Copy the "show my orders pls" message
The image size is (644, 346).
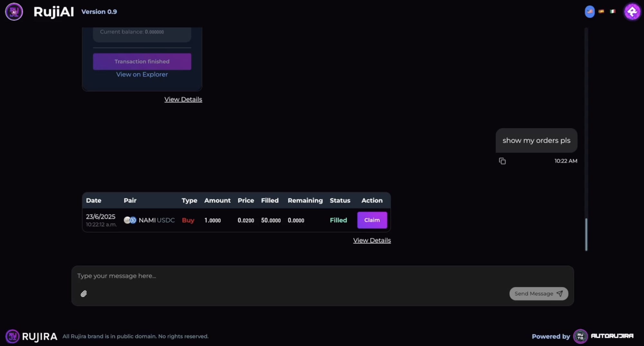(x=502, y=161)
